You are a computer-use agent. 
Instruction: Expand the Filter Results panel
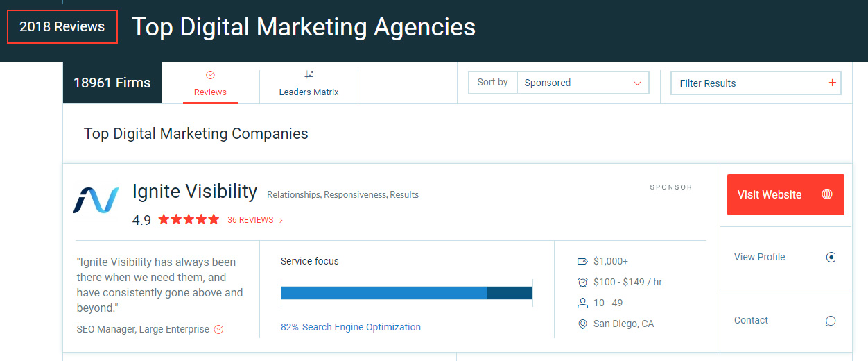click(756, 83)
